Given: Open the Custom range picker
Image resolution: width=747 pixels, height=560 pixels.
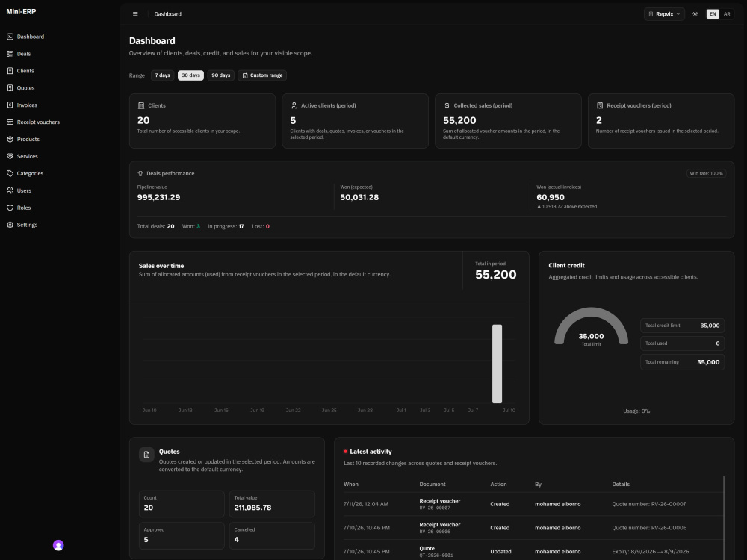Looking at the screenshot, I should 262,75.
